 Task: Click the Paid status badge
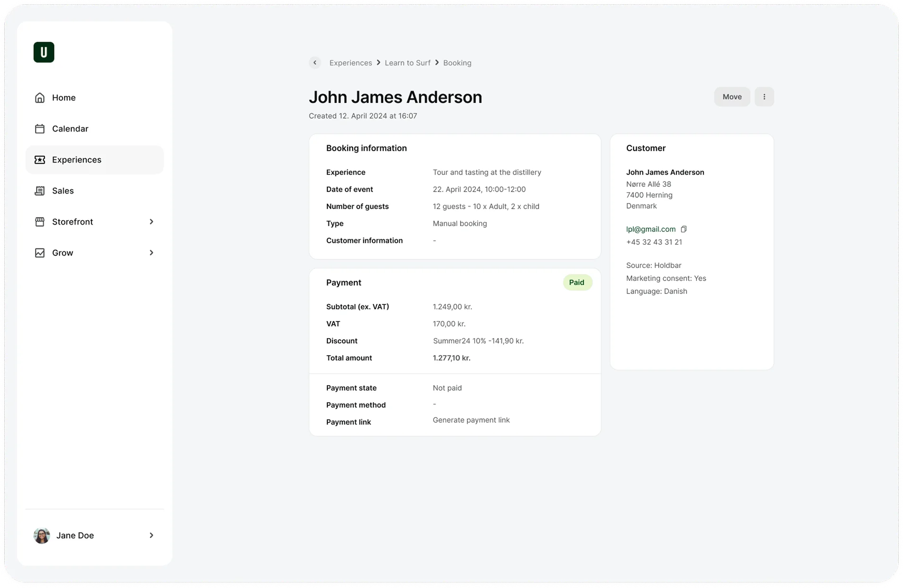pos(577,282)
